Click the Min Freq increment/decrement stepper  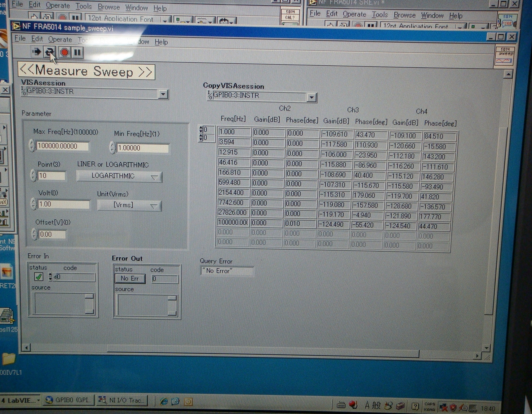112,147
